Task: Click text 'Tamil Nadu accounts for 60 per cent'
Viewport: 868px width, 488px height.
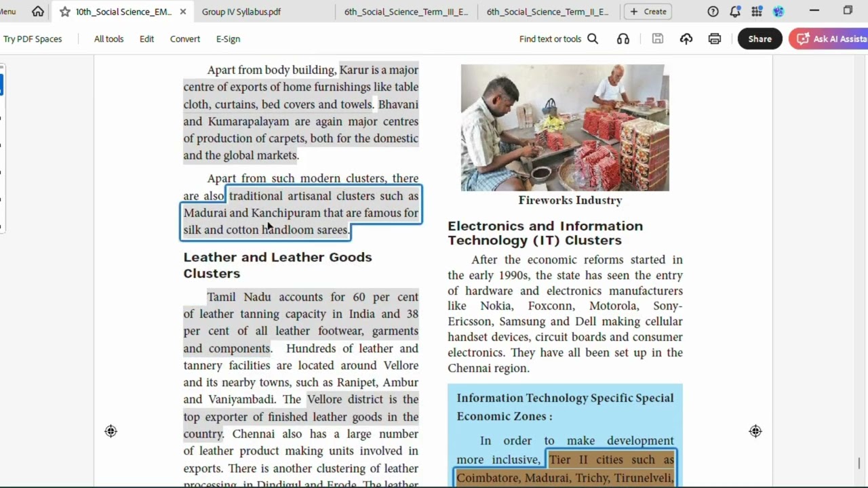Action: click(313, 297)
